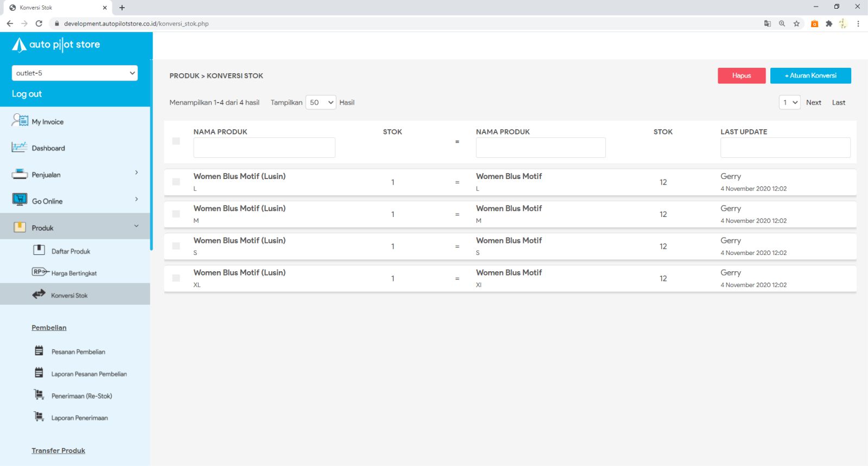Click the Go Online cart monitor icon

pos(20,200)
